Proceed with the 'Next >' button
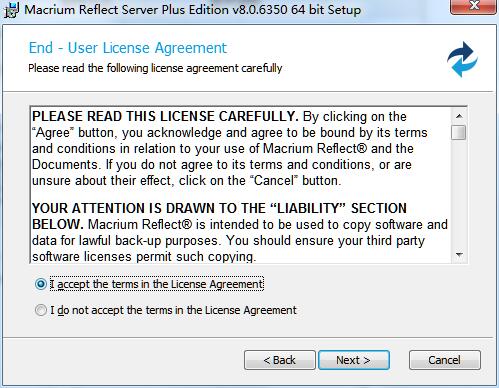 pyautogui.click(x=354, y=360)
